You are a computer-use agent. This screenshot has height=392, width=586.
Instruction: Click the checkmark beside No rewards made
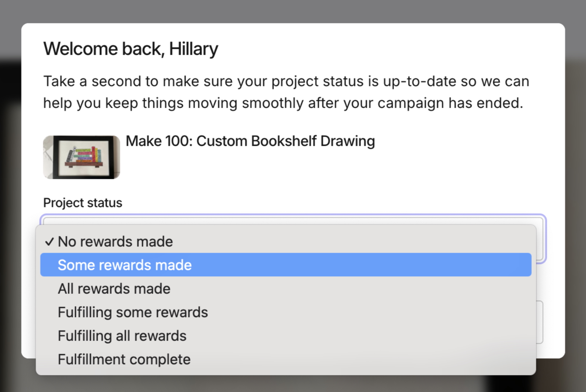[x=49, y=242]
